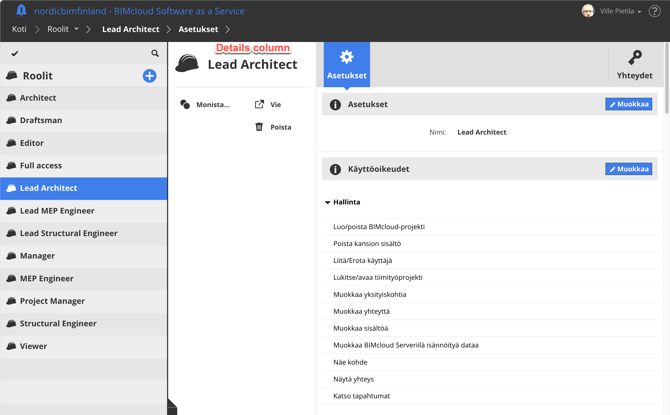Image resolution: width=670 pixels, height=415 pixels.
Task: Select the Viewer role in list
Action: pyautogui.click(x=33, y=346)
